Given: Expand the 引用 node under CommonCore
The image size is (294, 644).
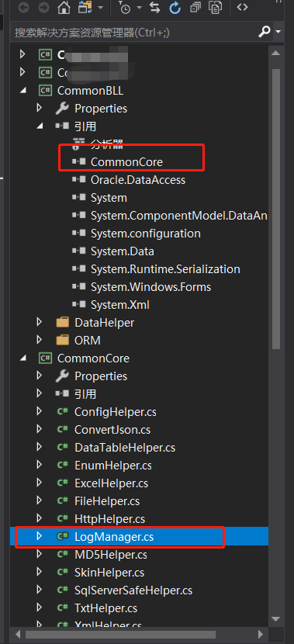Looking at the screenshot, I should (x=40, y=393).
